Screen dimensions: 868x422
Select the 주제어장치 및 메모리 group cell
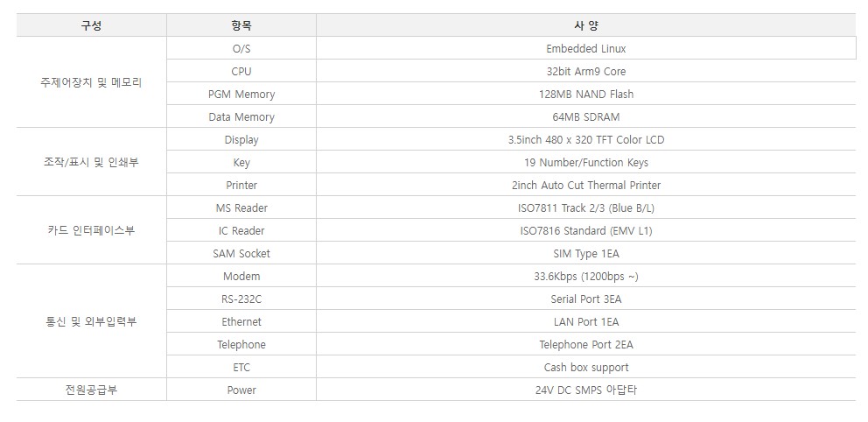pos(91,82)
